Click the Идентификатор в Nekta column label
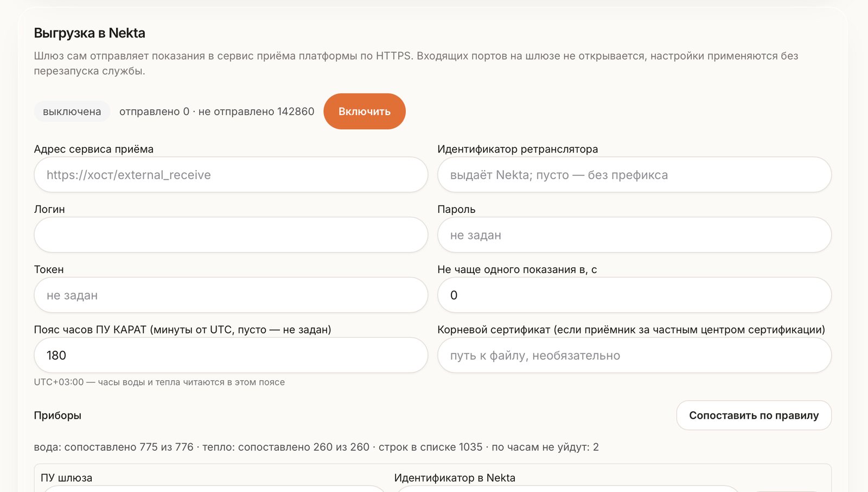 coord(455,478)
